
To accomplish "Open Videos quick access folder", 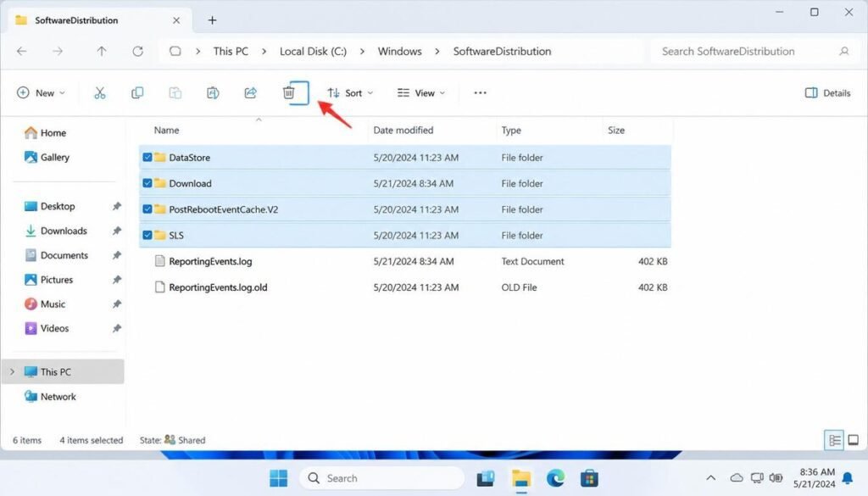I will click(x=47, y=328).
